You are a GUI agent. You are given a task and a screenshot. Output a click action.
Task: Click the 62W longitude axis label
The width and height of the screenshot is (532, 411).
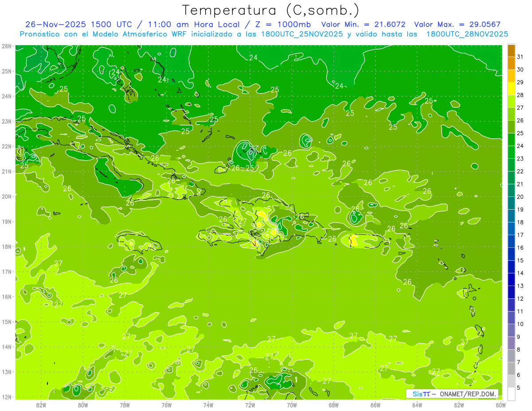pyautogui.click(x=459, y=405)
